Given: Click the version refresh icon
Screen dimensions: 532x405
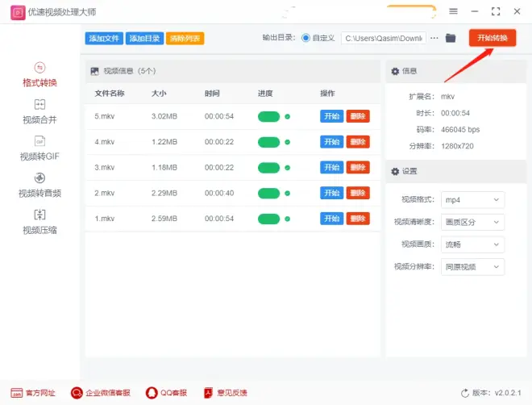Looking at the screenshot, I should (x=465, y=393).
